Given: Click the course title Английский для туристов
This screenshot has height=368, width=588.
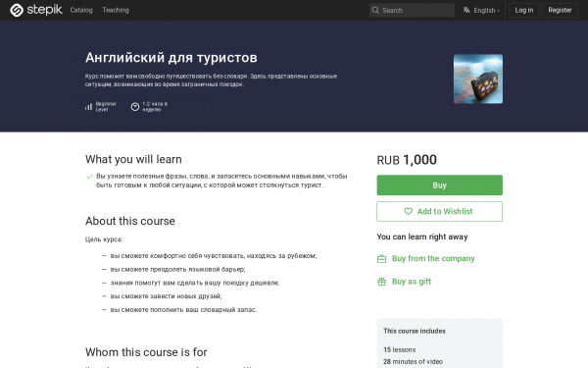Looking at the screenshot, I should 171,58.
